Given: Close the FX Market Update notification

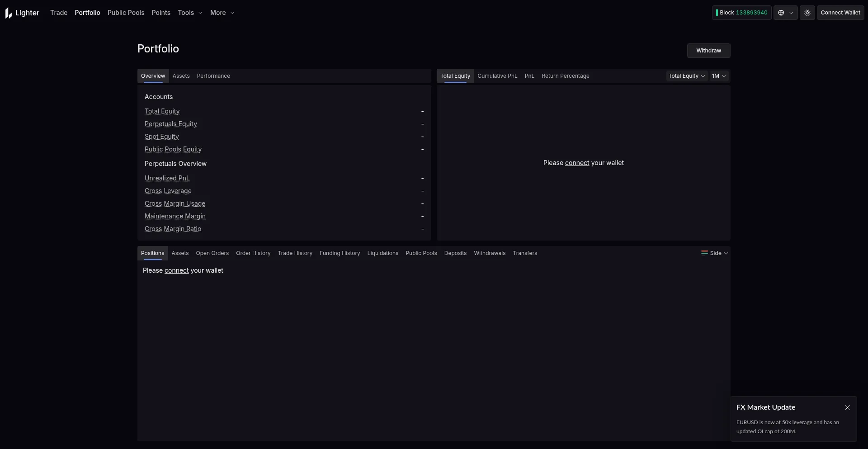Looking at the screenshot, I should (847, 407).
